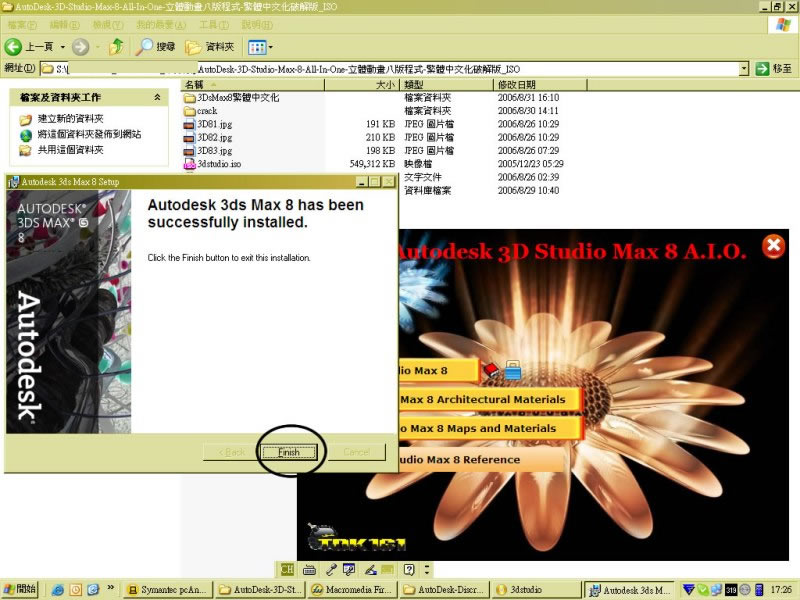800x600 pixels.
Task: Click the handwriting pen icon on language bar
Action: click(x=371, y=569)
